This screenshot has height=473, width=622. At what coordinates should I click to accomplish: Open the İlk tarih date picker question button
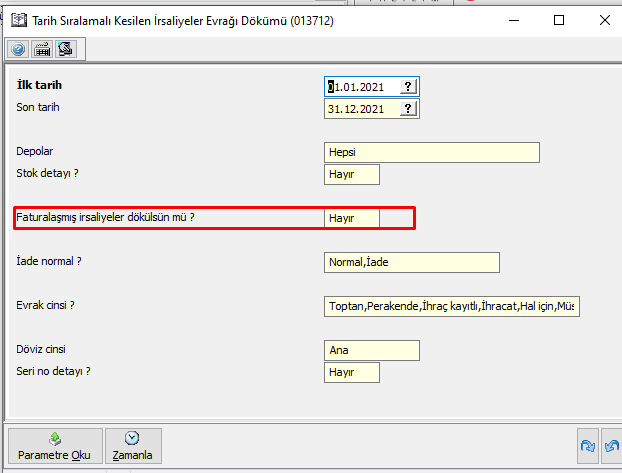pos(408,87)
